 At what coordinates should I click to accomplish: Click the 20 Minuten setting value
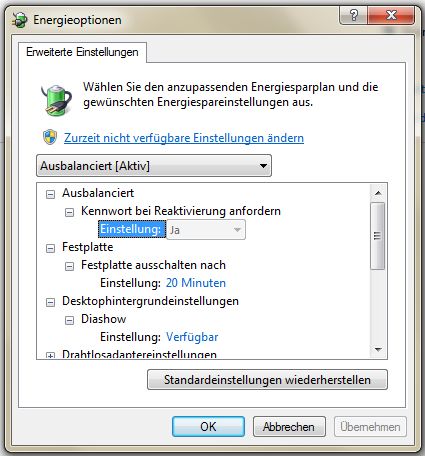tap(196, 283)
